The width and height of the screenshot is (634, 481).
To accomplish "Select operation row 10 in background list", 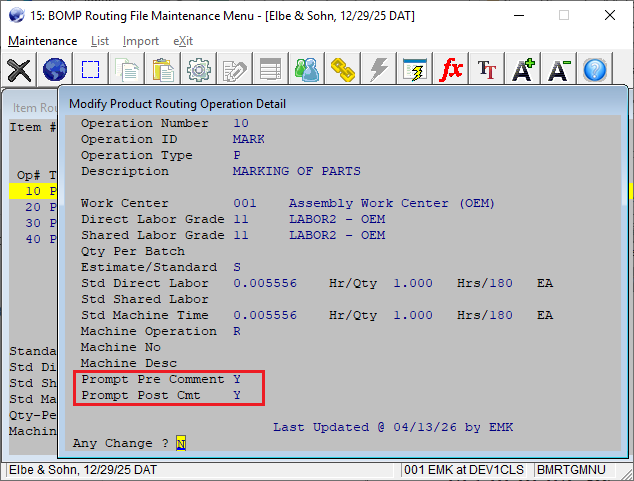I will point(33,191).
